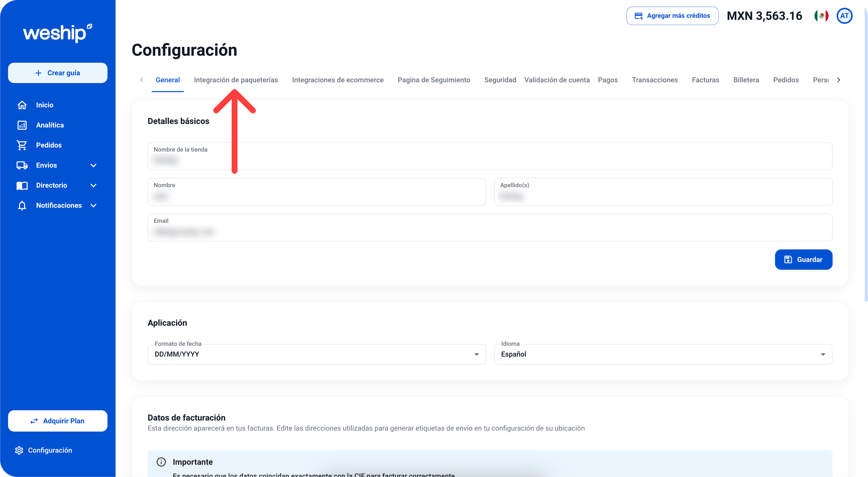This screenshot has width=868, height=477.
Task: Expand the Envios submenu chevron
Action: point(93,165)
